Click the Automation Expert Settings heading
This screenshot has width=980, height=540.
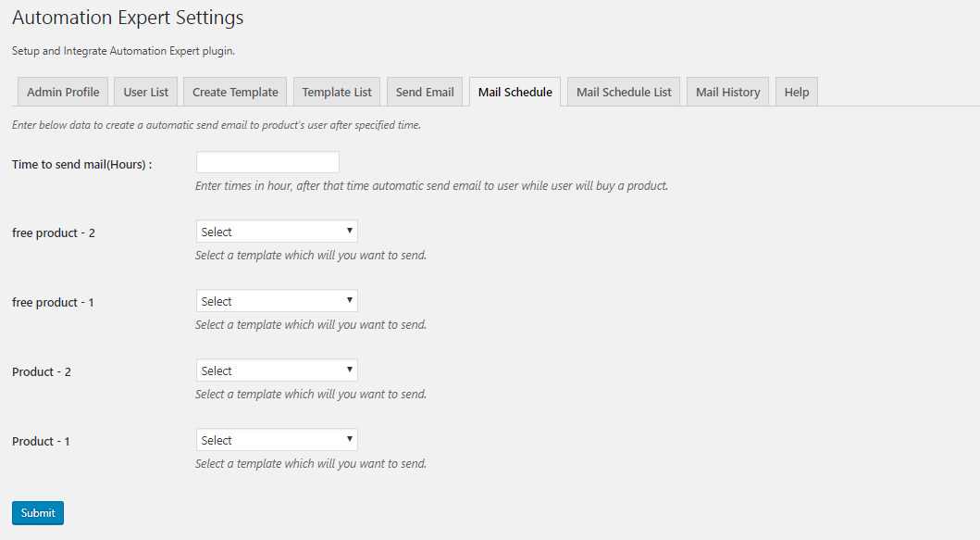[x=128, y=18]
